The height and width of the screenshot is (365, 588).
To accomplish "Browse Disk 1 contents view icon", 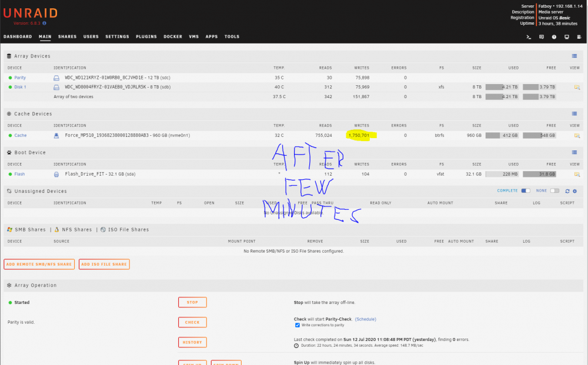I will (577, 87).
